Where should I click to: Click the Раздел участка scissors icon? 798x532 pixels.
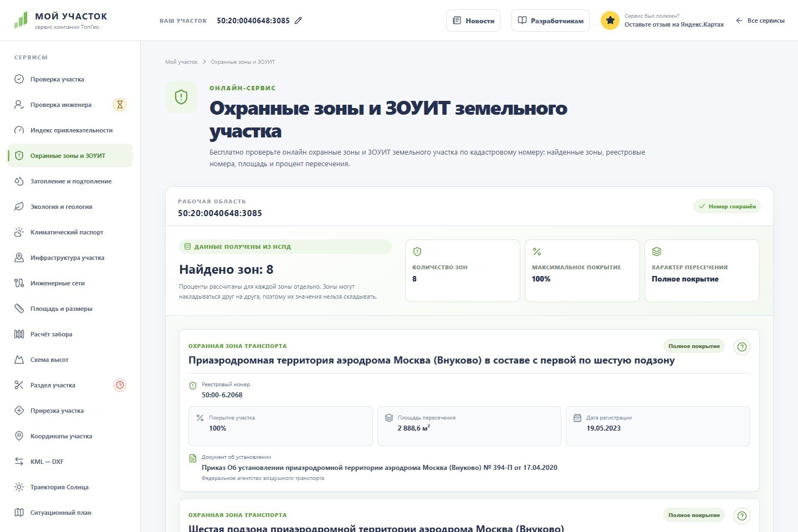tap(19, 385)
